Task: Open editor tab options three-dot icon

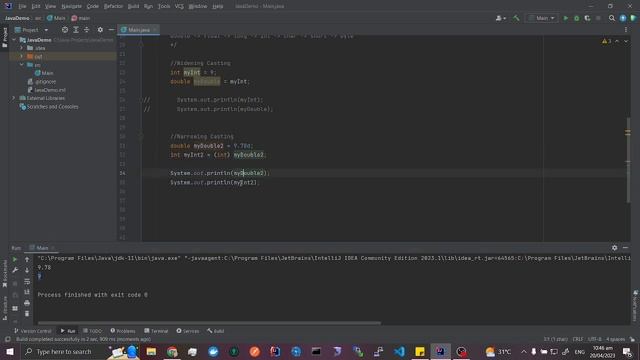Action: tap(626, 30)
